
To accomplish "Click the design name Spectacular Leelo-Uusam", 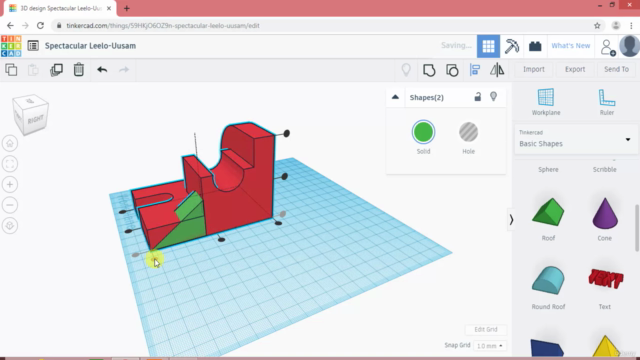I will point(91,46).
